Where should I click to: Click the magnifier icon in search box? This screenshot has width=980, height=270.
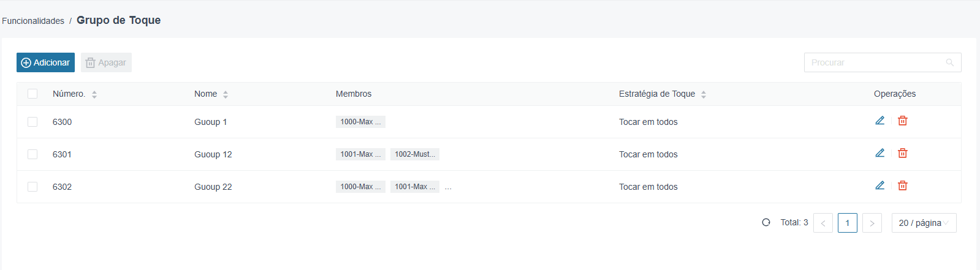point(950,62)
